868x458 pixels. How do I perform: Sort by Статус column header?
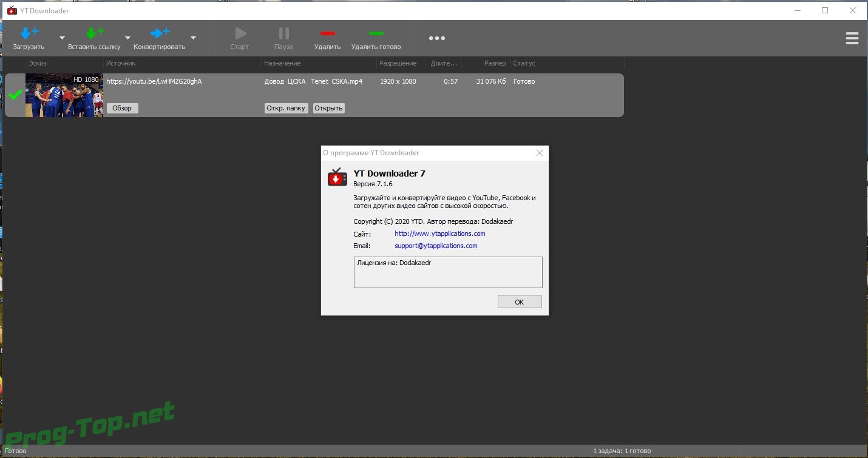(524, 63)
